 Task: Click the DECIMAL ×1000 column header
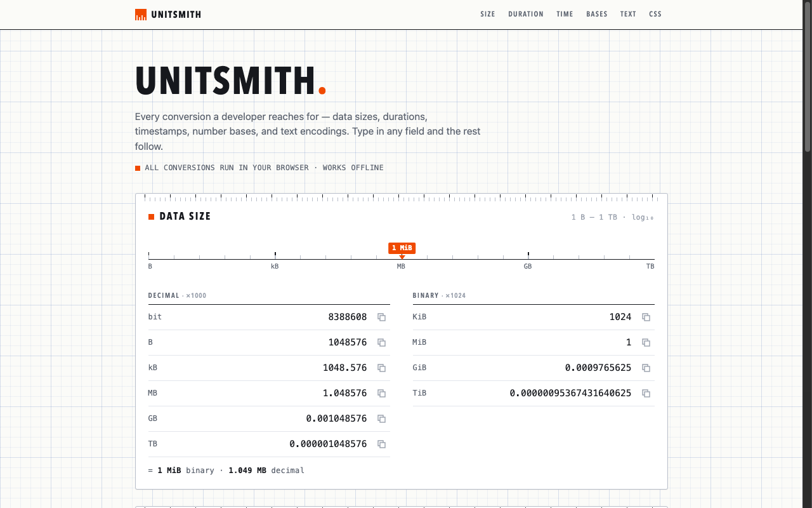[x=177, y=295]
